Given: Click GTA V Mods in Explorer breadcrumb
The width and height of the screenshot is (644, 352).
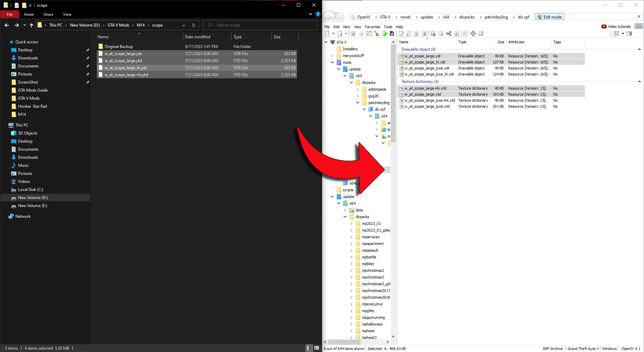Looking at the screenshot, I should (118, 25).
